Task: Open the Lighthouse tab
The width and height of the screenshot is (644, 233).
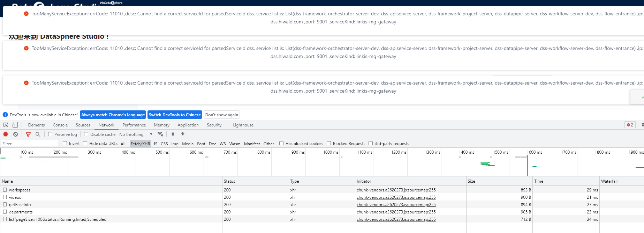Action: point(243,125)
